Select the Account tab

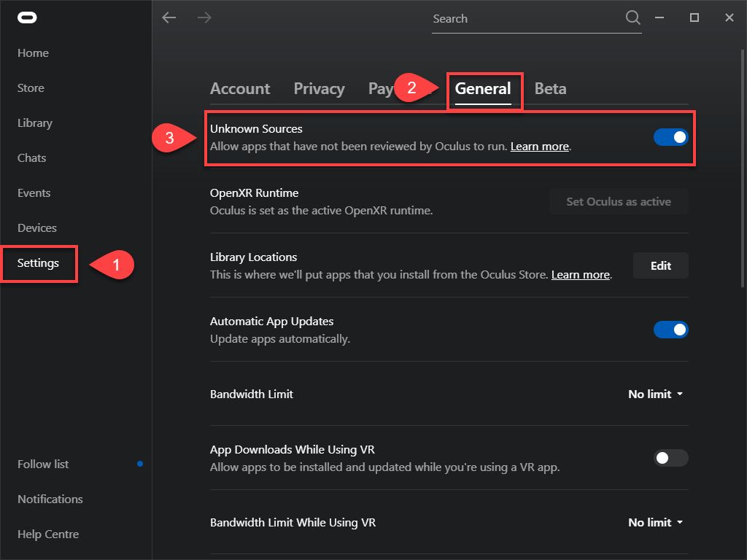coord(240,89)
